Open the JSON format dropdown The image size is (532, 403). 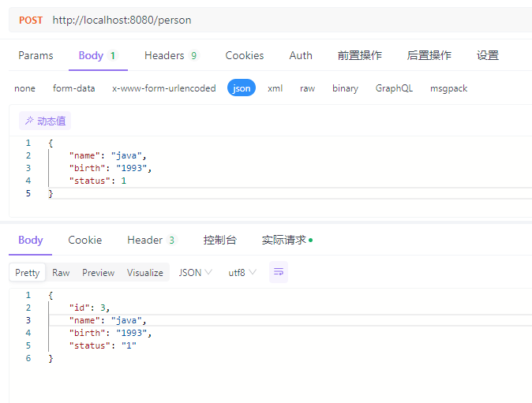[x=196, y=273]
